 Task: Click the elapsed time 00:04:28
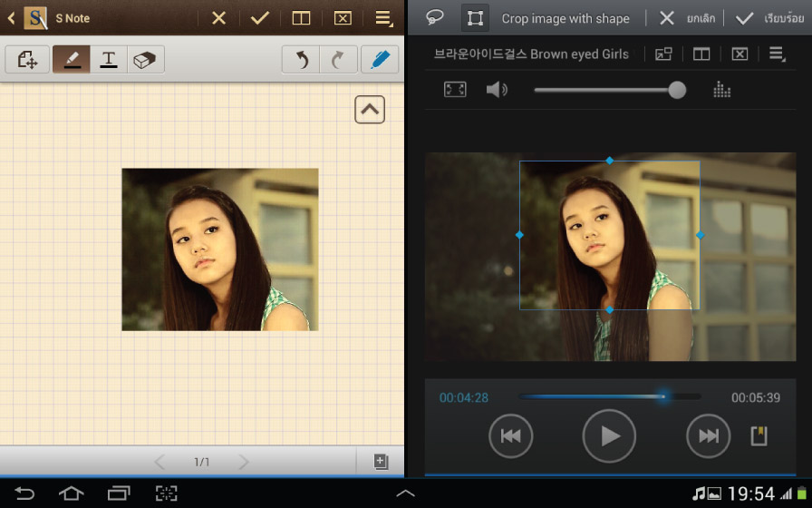[463, 397]
